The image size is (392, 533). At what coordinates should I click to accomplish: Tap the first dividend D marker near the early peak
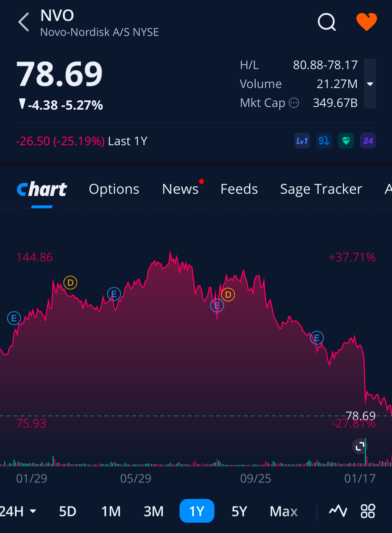click(x=70, y=283)
